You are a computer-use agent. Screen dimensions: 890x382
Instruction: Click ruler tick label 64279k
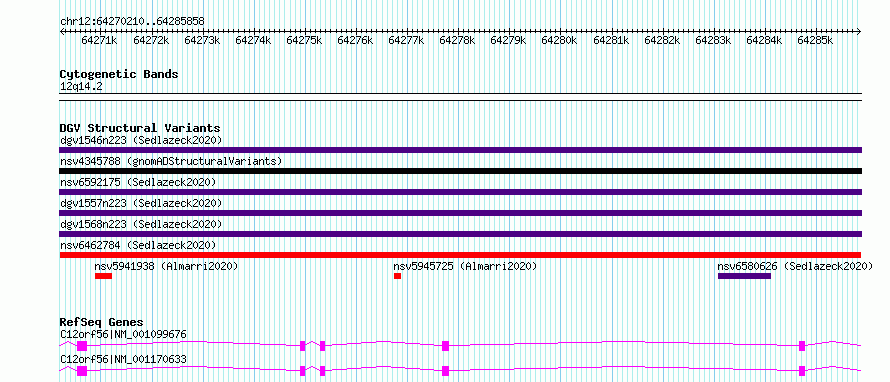coord(508,40)
